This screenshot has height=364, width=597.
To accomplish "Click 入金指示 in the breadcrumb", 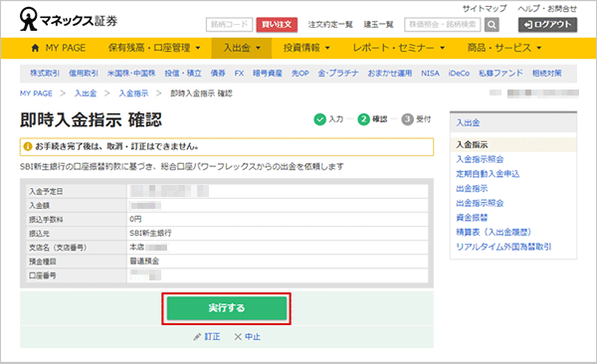I will coord(133,93).
